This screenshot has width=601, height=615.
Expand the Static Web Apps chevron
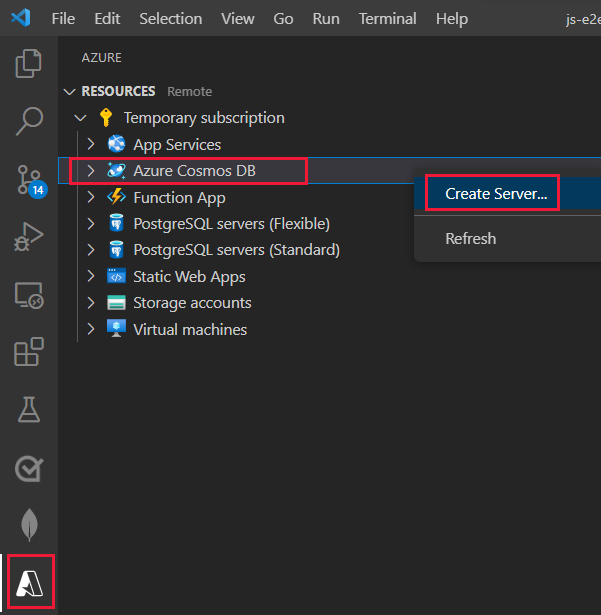[91, 276]
